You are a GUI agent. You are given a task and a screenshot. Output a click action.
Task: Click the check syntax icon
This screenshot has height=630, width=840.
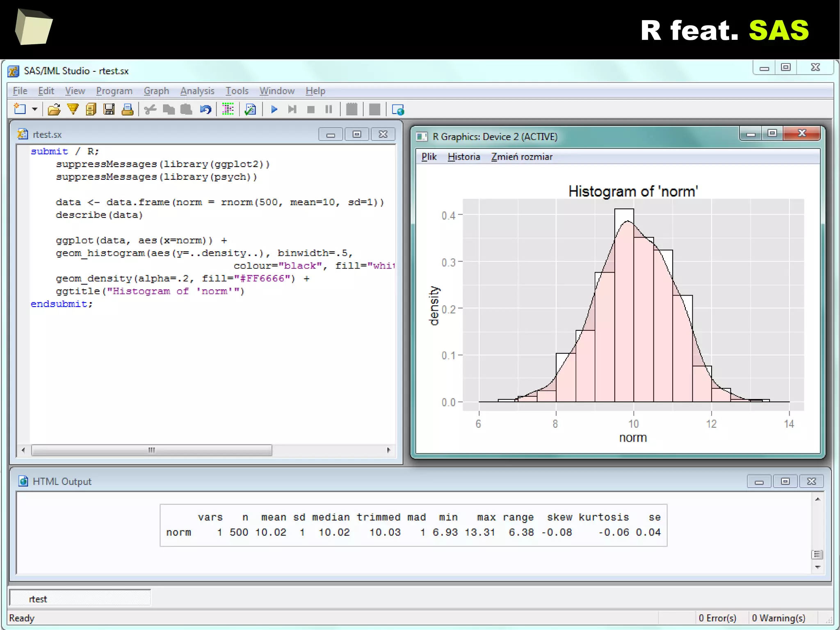coord(250,109)
